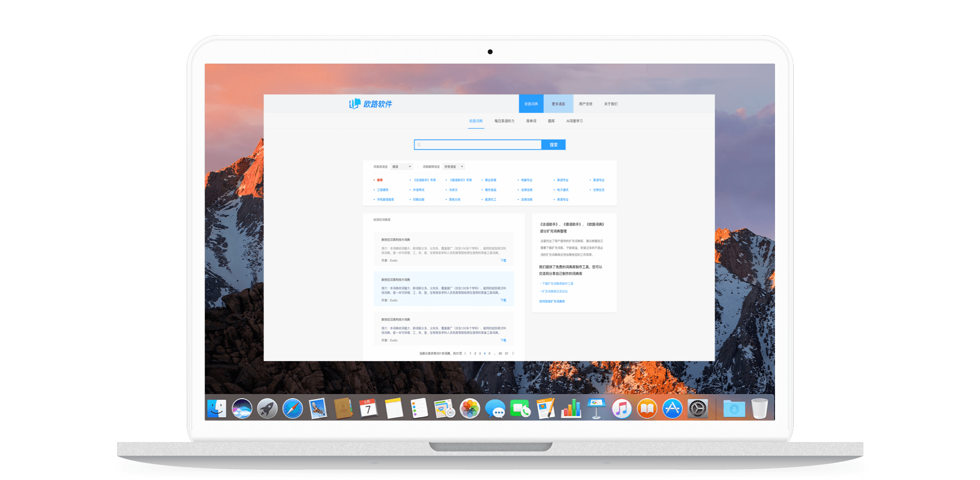Open the 如何安装扩充词典库 link
The image size is (980, 480).
552,301
